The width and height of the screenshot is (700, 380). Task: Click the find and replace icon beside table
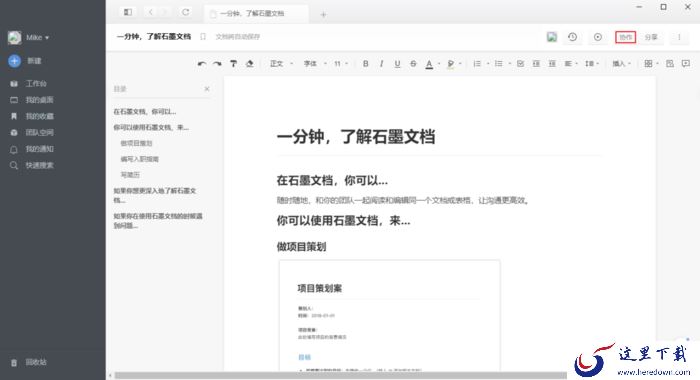click(x=670, y=64)
